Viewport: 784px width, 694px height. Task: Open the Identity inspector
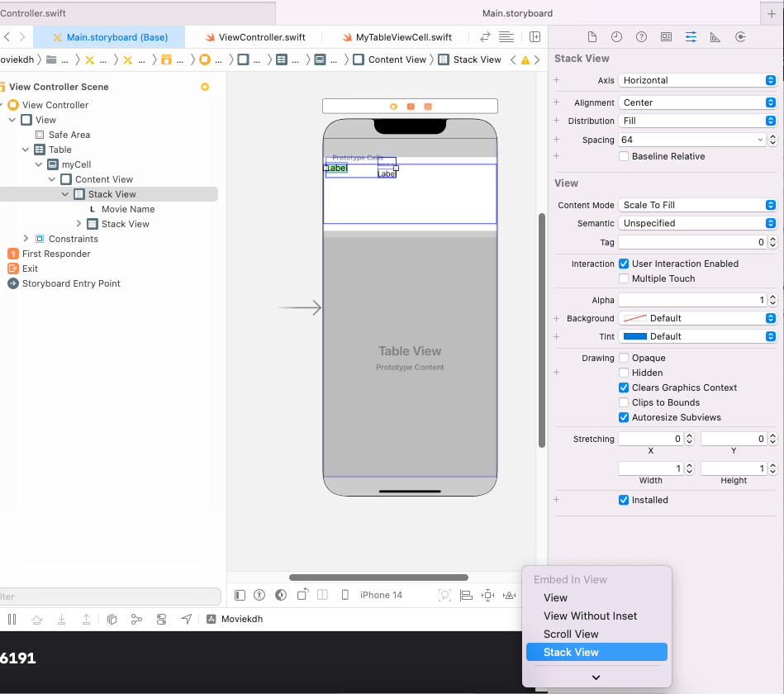pyautogui.click(x=666, y=37)
